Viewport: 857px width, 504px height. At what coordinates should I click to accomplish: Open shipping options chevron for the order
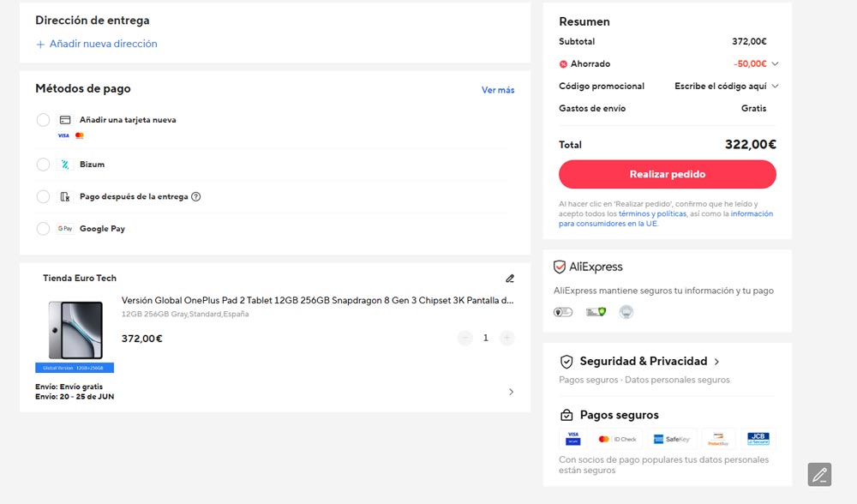tap(511, 392)
